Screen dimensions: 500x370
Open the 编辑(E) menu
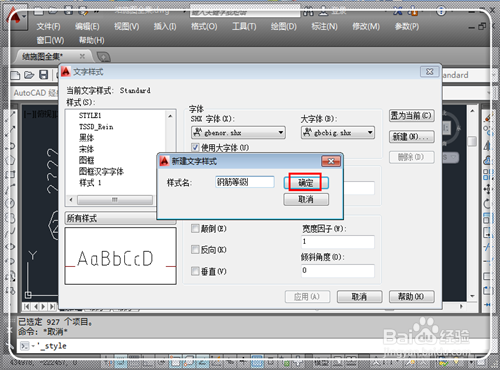(x=87, y=27)
